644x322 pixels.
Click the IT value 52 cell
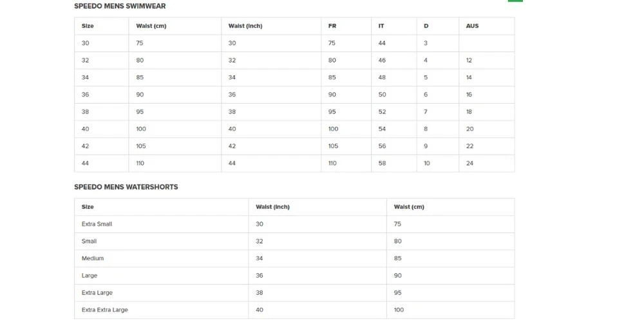[382, 112]
